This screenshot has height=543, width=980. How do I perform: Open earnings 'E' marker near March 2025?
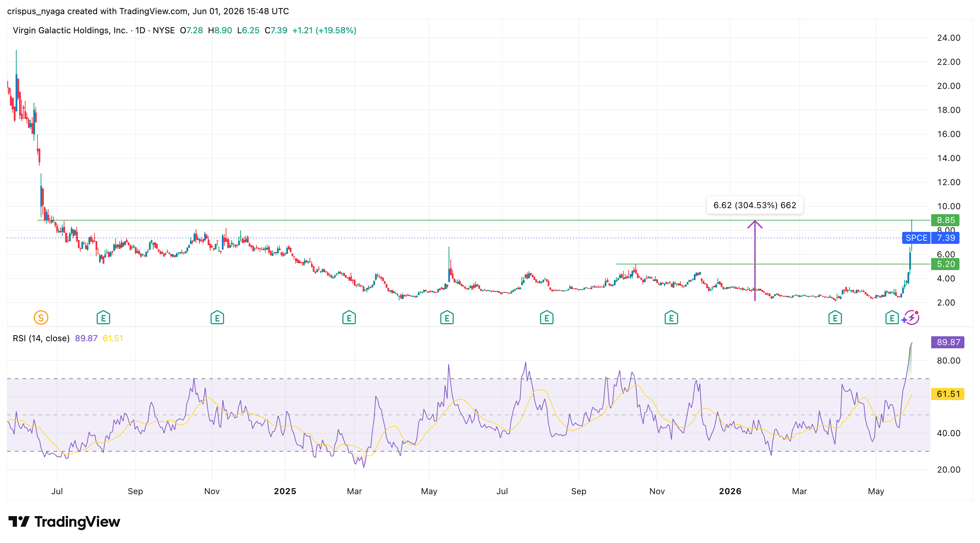(349, 318)
